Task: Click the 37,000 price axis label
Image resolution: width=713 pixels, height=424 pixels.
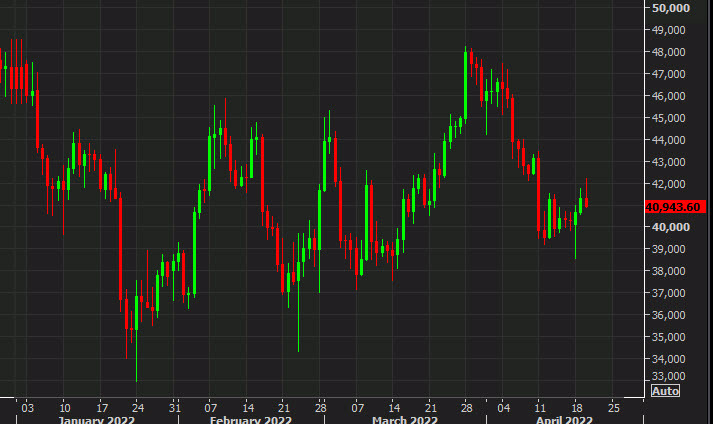Action: (668, 293)
